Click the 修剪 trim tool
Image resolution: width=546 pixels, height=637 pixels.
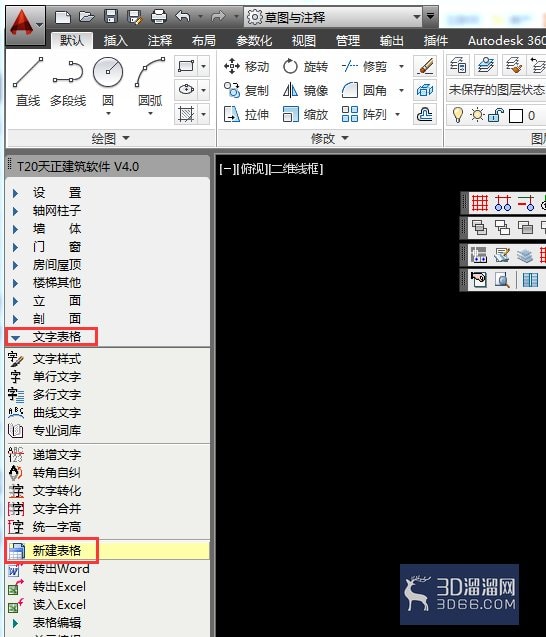pyautogui.click(x=364, y=66)
